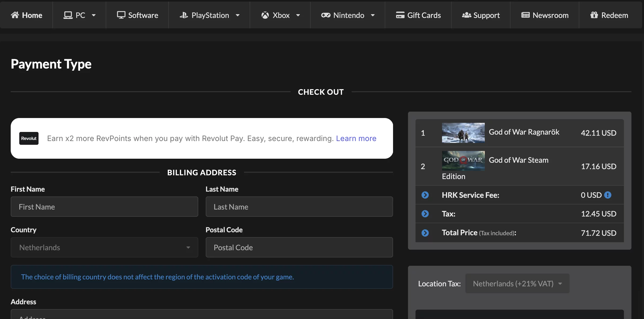Open Home via the house icon
This screenshot has height=319, width=644.
[x=15, y=15]
